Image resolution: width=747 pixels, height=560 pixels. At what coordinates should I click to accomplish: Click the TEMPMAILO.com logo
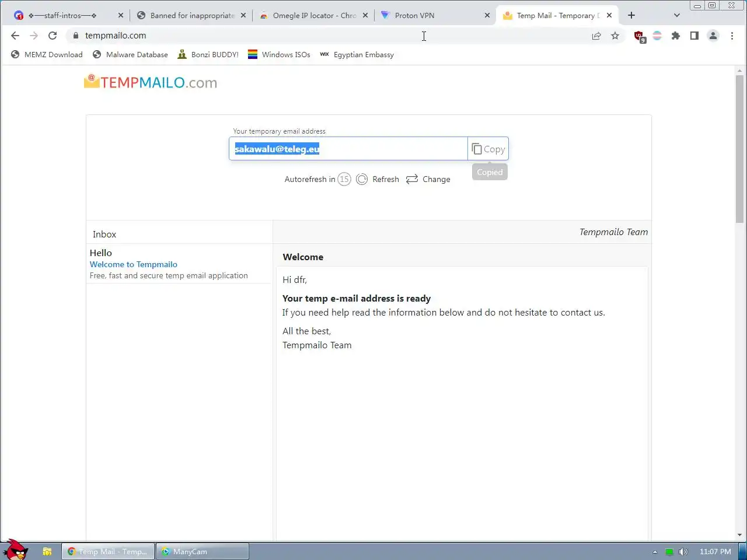tap(151, 82)
